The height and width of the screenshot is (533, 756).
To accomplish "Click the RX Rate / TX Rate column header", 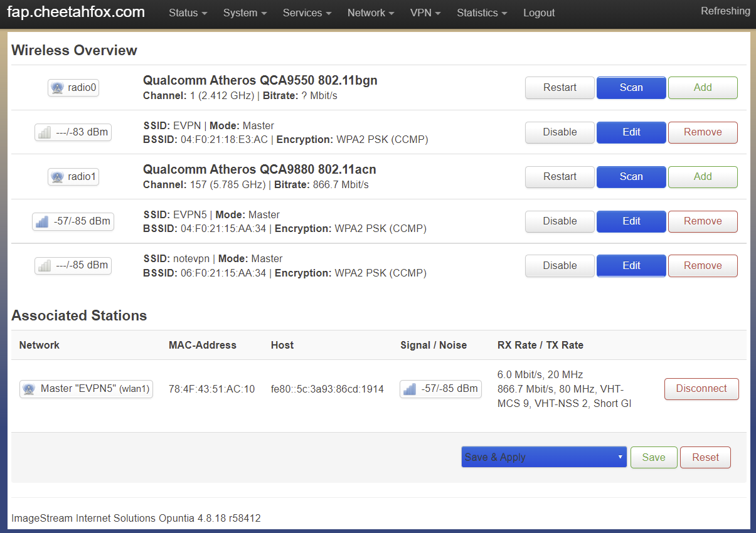I will [x=540, y=345].
